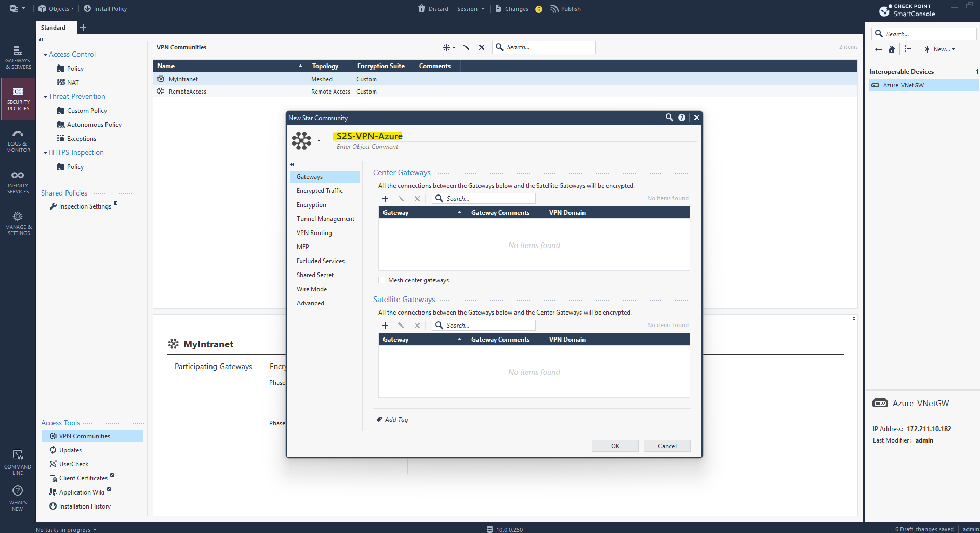The height and width of the screenshot is (533, 980).
Task: Open Security Policies sidebar view
Action: tap(18, 99)
